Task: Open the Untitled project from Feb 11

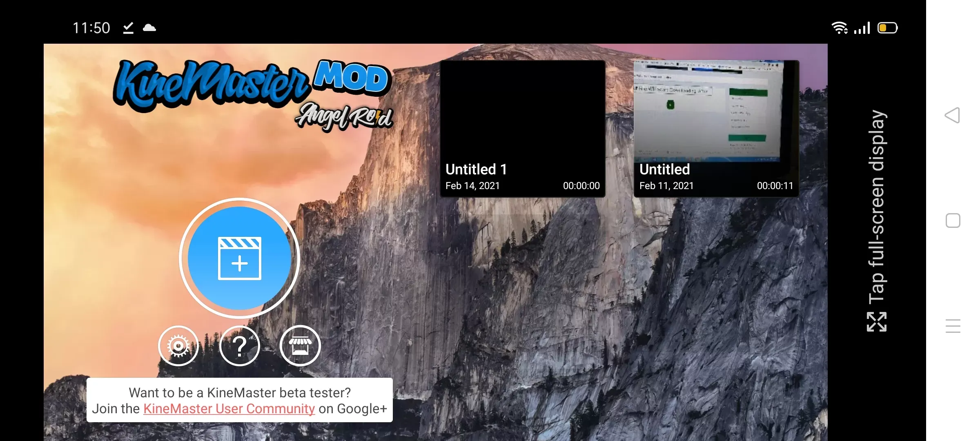Action: [716, 129]
